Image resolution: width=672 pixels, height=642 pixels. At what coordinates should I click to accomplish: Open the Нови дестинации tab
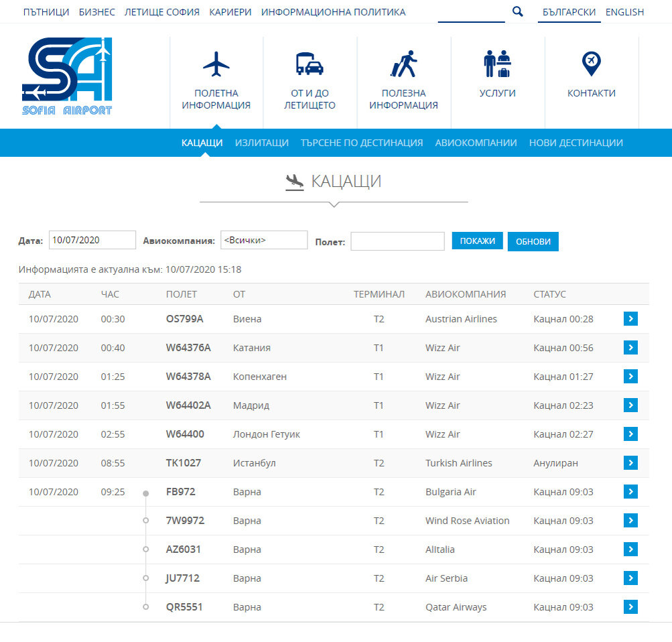coord(576,143)
